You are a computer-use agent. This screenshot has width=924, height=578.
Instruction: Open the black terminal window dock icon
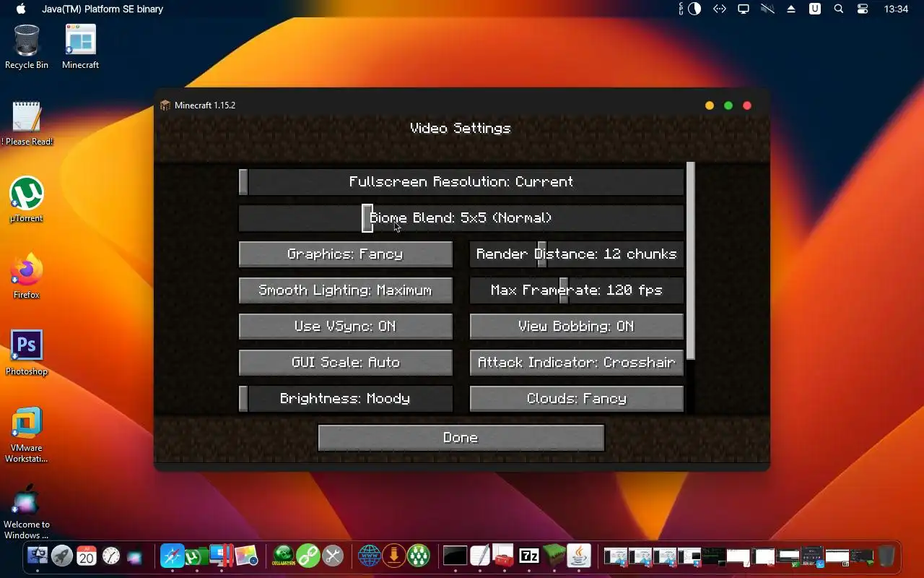456,556
